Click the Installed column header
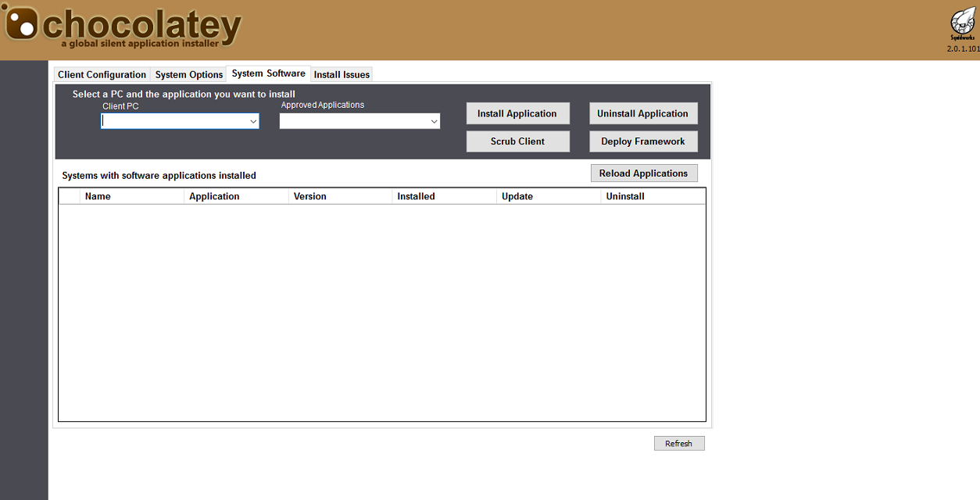 [444, 197]
